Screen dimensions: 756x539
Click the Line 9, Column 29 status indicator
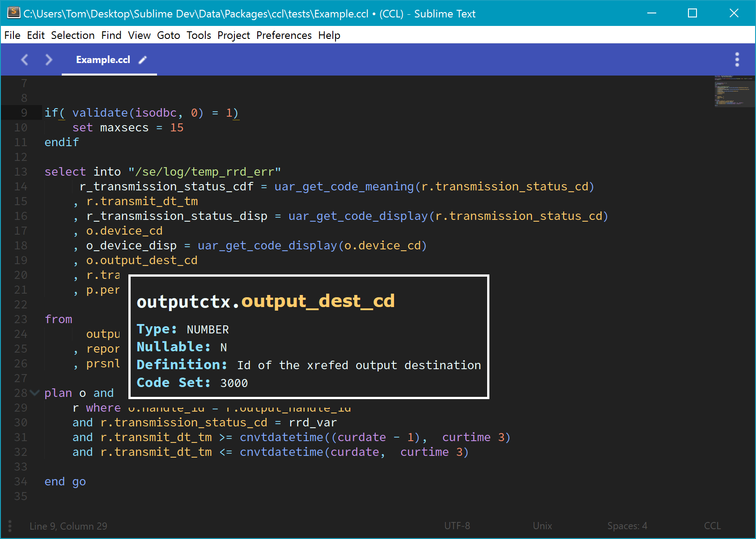coord(68,526)
